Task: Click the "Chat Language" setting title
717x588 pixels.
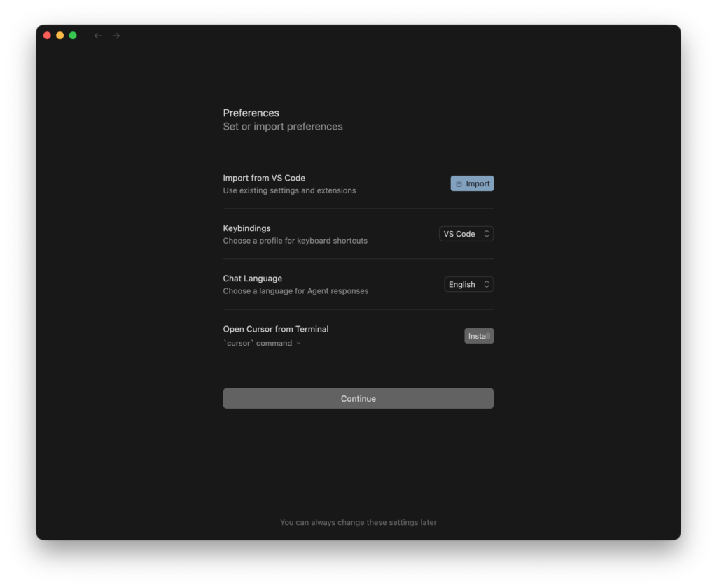Action: click(252, 279)
